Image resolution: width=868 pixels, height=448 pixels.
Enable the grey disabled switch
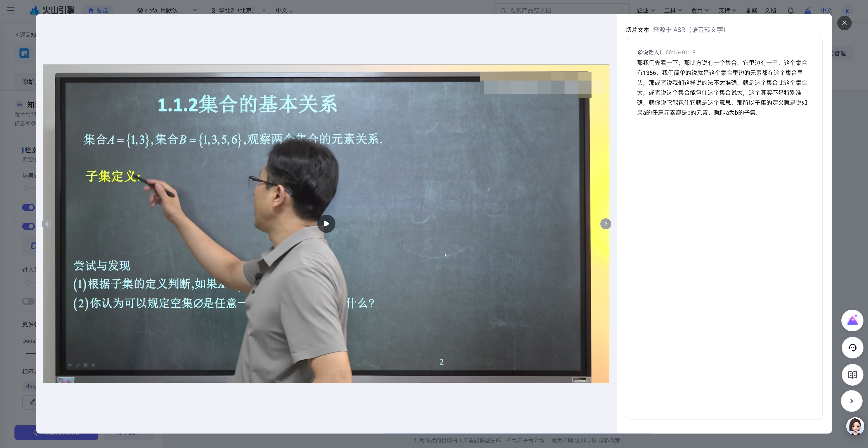(29, 301)
